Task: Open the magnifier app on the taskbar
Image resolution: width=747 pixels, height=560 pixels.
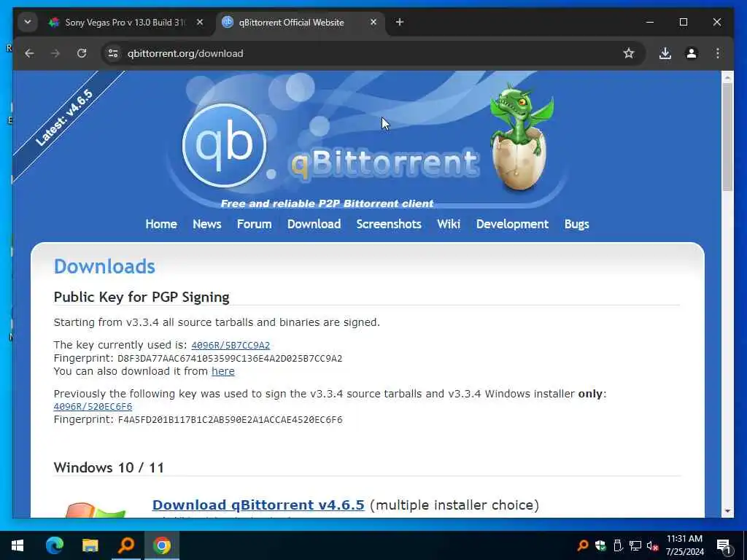Action: 126,545
